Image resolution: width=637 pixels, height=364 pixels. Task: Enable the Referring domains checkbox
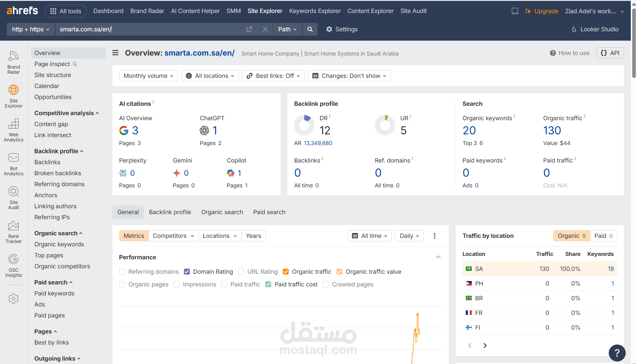122,271
